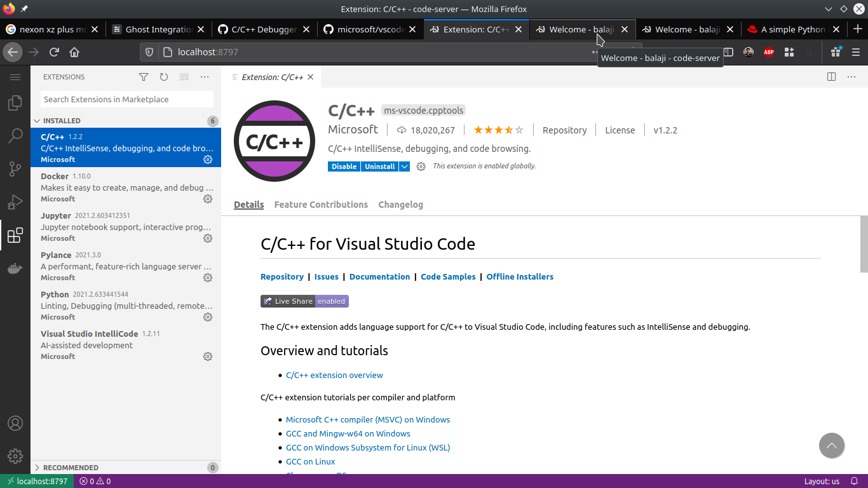Refresh the extensions list
Screen dimensions: 868x488
(x=164, y=77)
